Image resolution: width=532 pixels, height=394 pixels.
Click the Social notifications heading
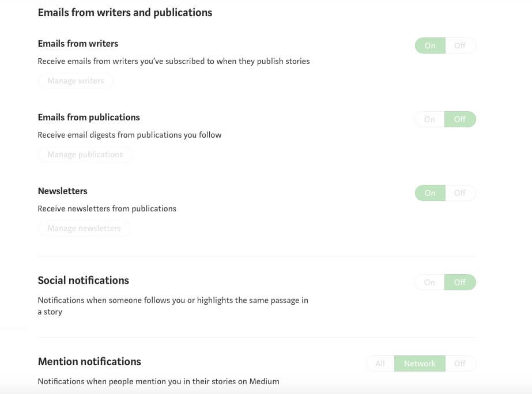coord(83,281)
